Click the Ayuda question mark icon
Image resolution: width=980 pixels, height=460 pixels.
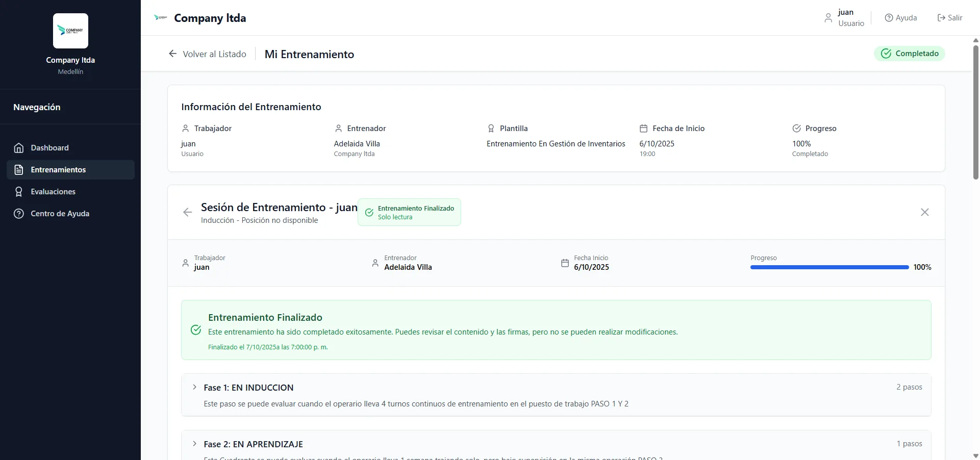[889, 18]
